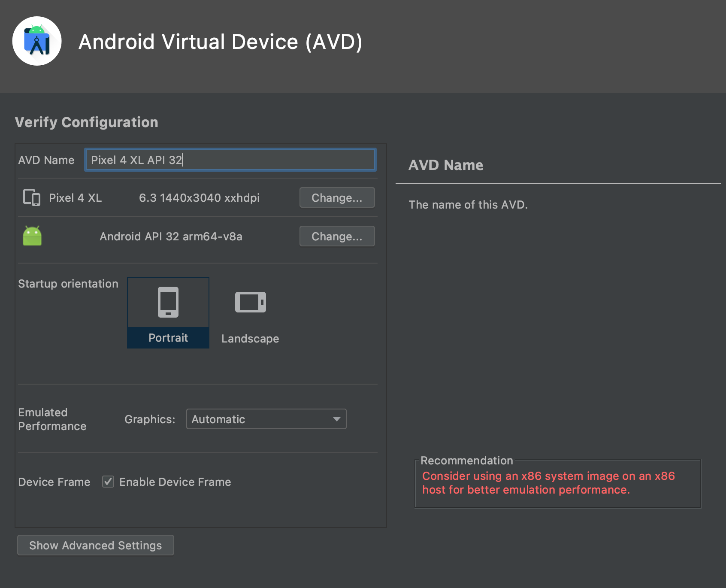This screenshot has width=726, height=588.
Task: Click the 'Verify Configuration' heading
Action: coord(87,122)
